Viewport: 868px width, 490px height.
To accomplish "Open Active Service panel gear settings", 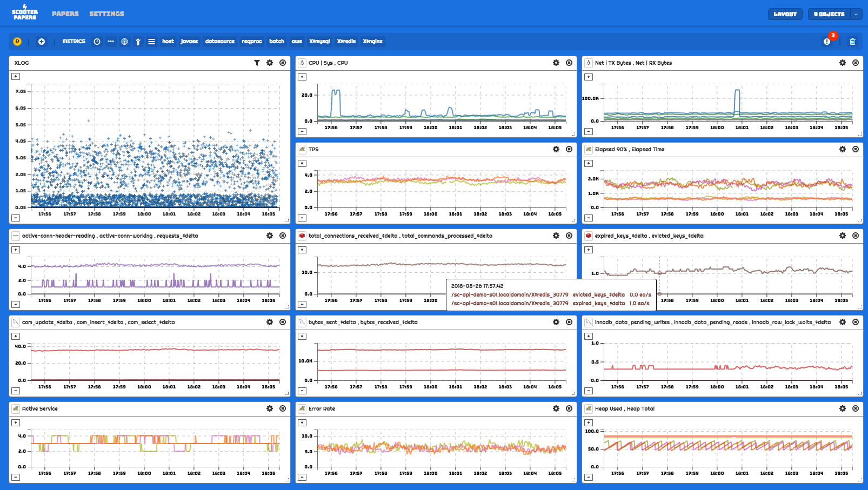I will click(270, 408).
